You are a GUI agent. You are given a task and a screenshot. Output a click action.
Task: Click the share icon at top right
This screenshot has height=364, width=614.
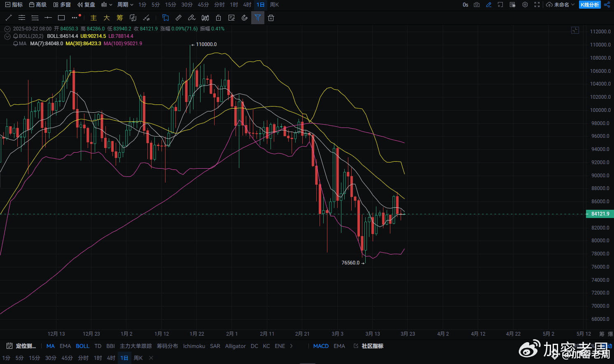(607, 5)
